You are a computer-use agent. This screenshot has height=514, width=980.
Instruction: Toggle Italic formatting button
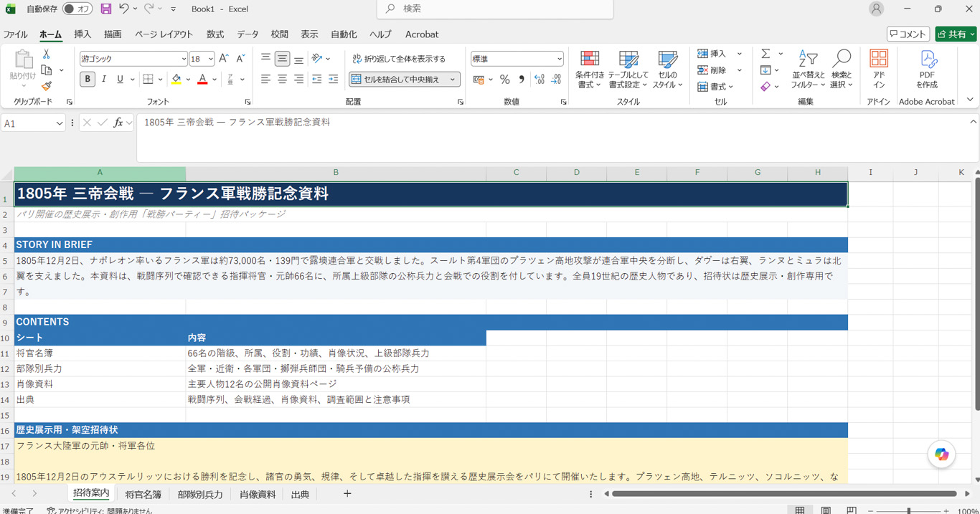pyautogui.click(x=104, y=79)
